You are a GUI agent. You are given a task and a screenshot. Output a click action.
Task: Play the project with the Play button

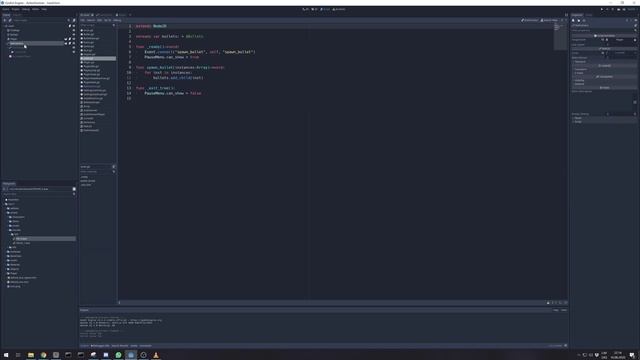click(x=602, y=9)
